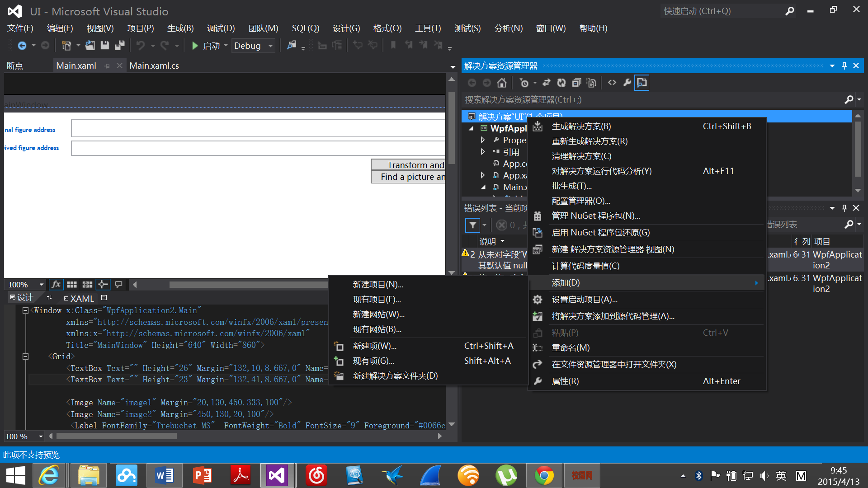Open Visual Studio from the taskbar
The width and height of the screenshot is (868, 488).
click(x=277, y=475)
